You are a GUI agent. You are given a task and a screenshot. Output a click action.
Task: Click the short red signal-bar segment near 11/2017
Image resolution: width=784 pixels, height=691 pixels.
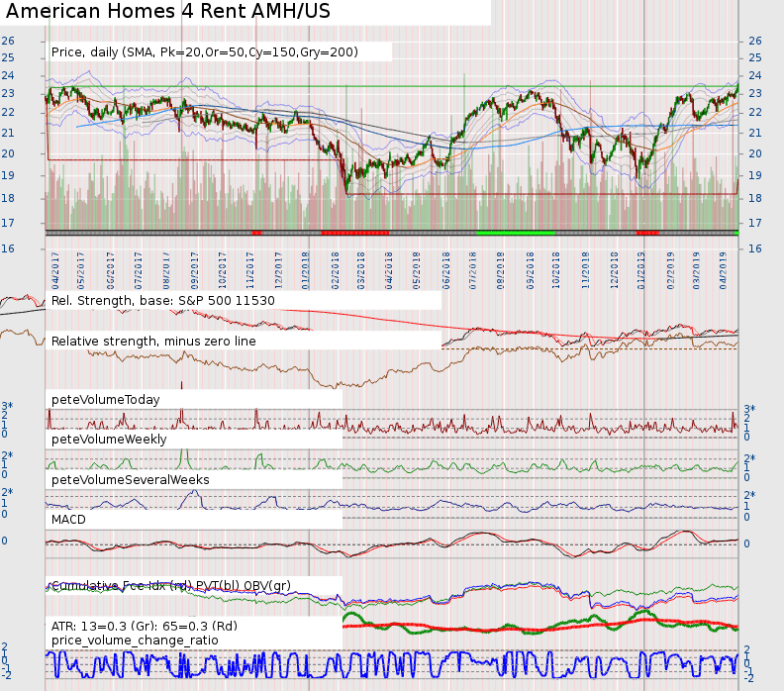[257, 233]
